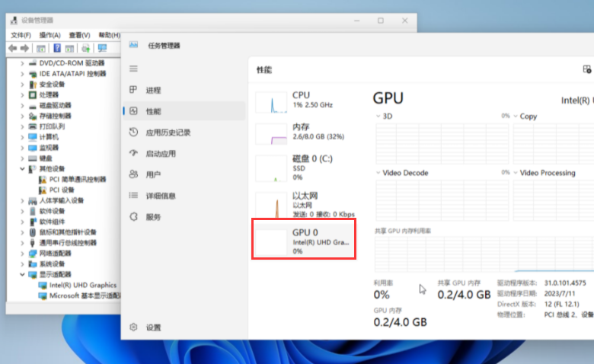The width and height of the screenshot is (594, 364).
Task: Select the GPU 0 performance entry
Action: (305, 241)
